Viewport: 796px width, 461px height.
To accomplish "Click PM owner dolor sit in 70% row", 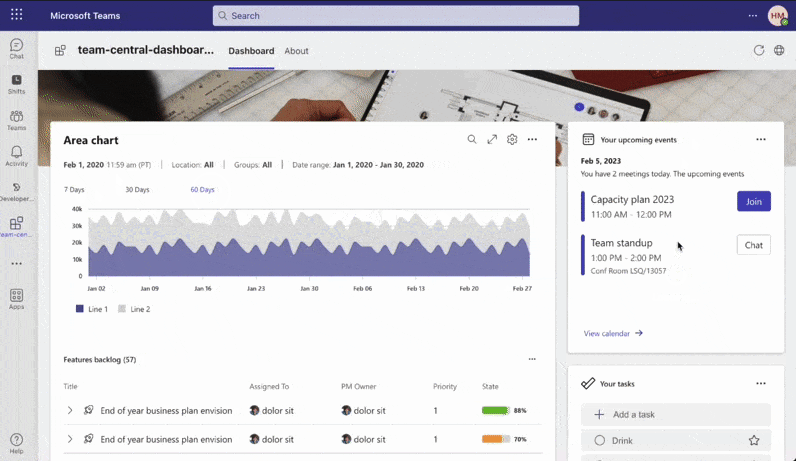I will pyautogui.click(x=363, y=439).
